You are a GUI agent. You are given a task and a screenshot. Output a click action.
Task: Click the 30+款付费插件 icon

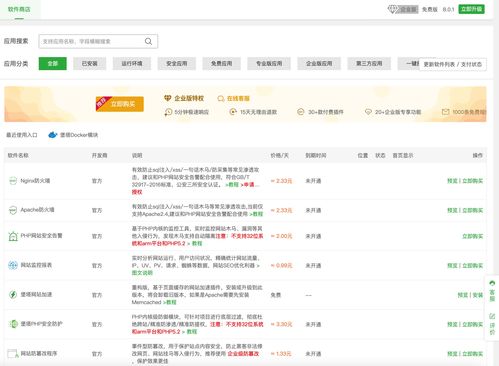pos(300,112)
